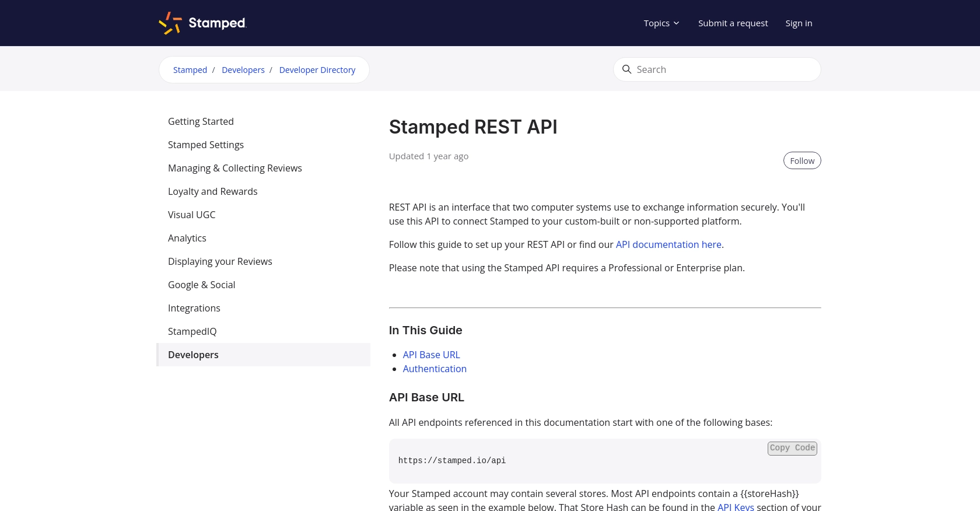Select Developers sidebar item
Image resolution: width=980 pixels, height=511 pixels.
[x=264, y=355]
